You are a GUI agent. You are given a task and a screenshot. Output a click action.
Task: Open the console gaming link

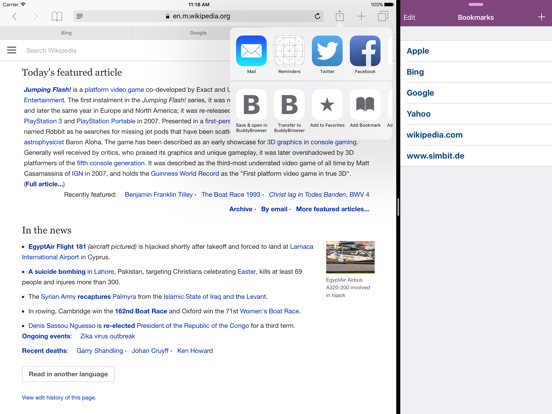tap(333, 142)
